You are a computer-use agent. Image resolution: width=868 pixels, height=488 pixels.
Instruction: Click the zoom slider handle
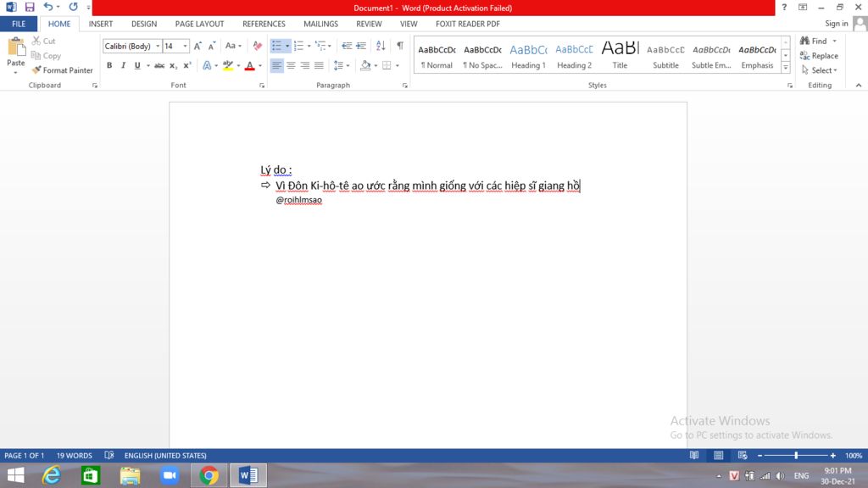point(796,455)
